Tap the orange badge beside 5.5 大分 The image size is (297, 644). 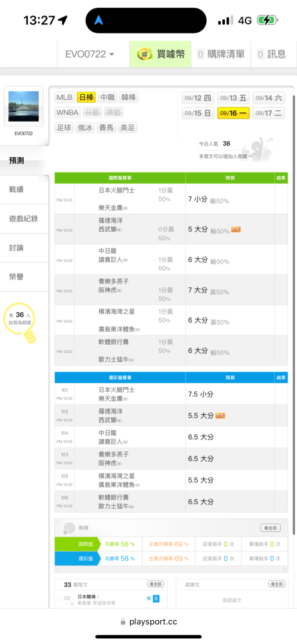coord(220,415)
